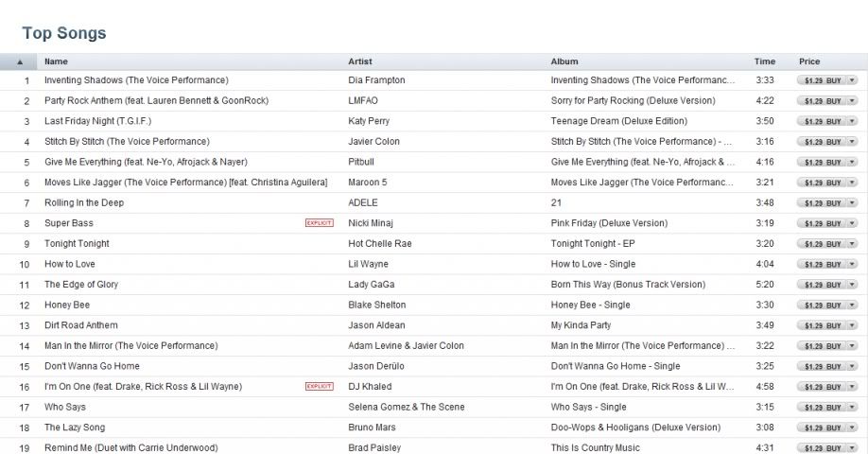The width and height of the screenshot is (868, 454).
Task: Open buy options arrow for The Edge of Glory
Action: pos(853,285)
